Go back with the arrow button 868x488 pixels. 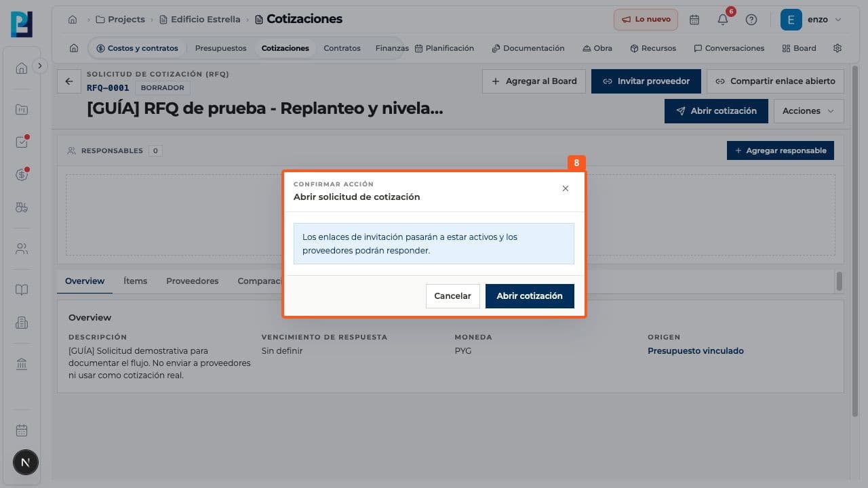tap(68, 81)
